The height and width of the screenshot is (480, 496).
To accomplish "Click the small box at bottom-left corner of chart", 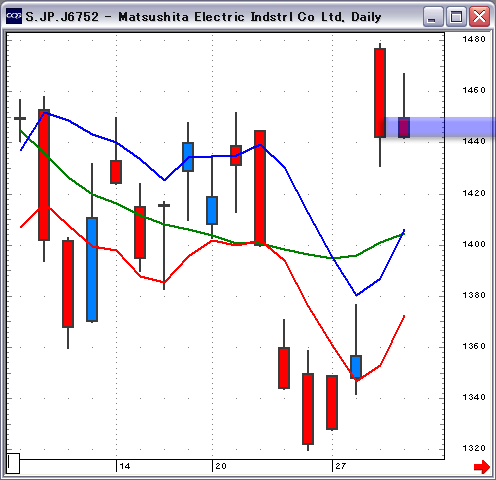I will pos(13,463).
